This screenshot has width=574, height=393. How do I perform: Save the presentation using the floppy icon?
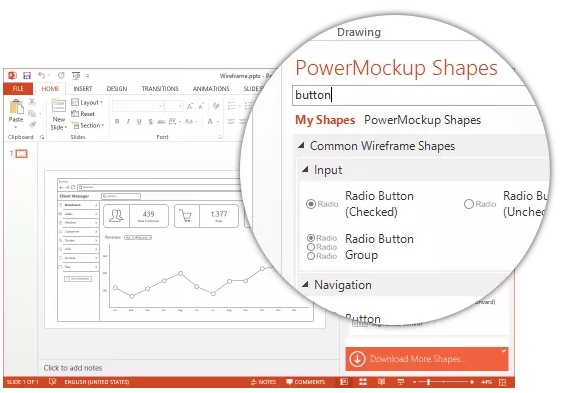click(x=27, y=75)
